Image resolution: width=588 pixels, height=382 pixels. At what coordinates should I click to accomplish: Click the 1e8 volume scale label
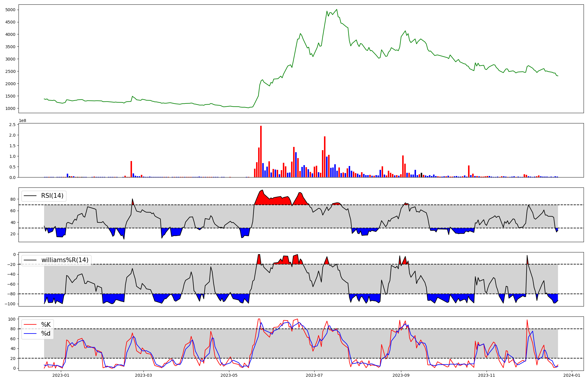point(22,121)
